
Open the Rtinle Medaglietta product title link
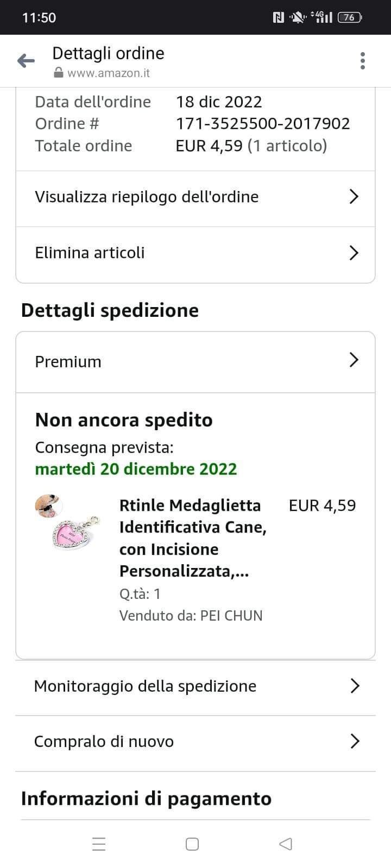tap(192, 538)
